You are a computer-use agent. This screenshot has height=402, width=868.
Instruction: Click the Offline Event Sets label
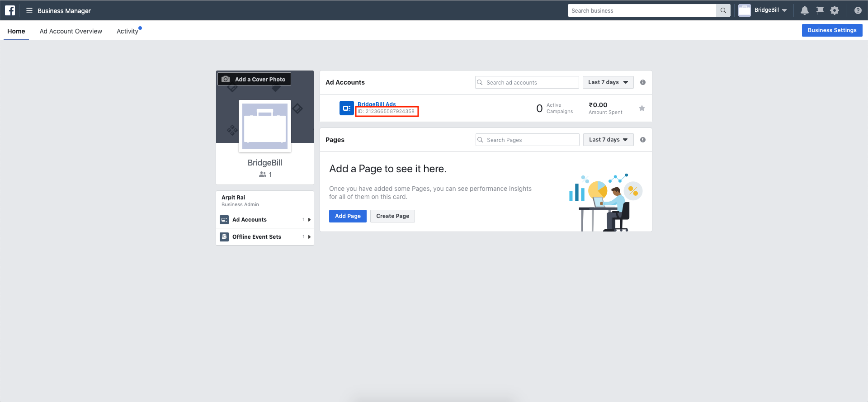(257, 237)
